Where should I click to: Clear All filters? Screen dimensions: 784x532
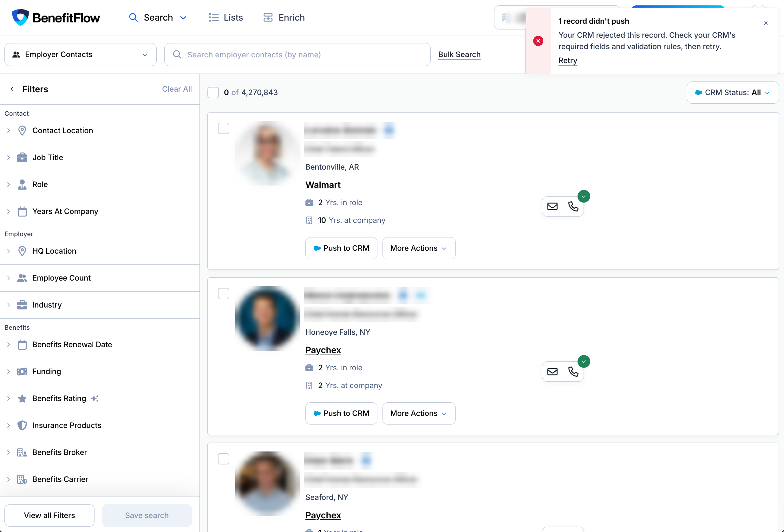177,89
